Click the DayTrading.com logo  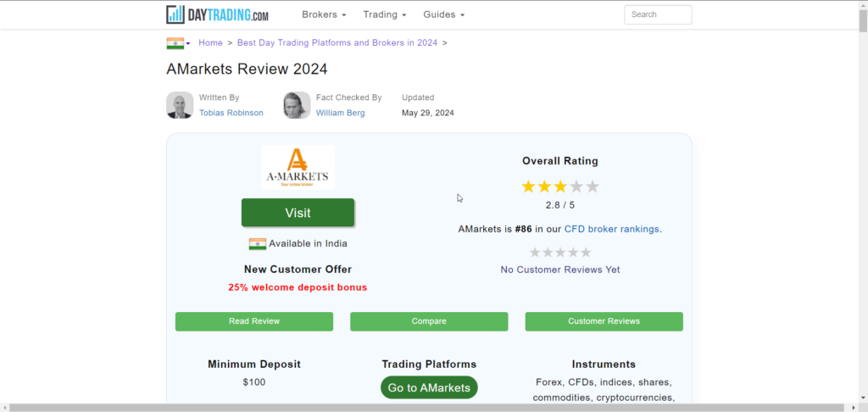point(218,14)
